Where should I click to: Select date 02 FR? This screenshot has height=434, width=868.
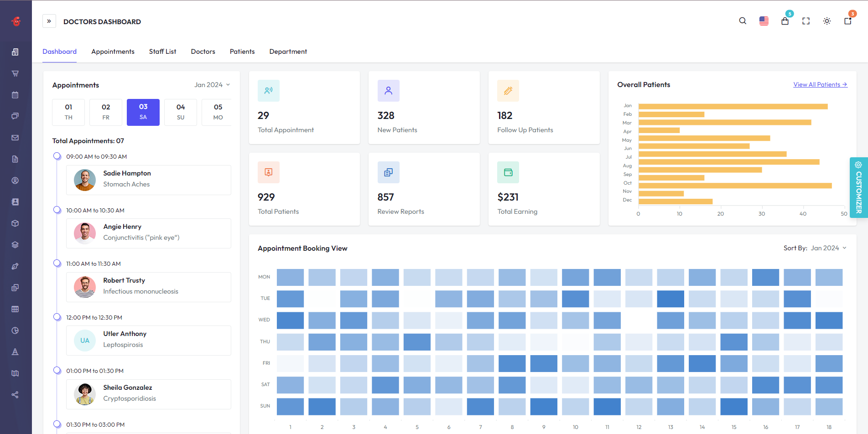pos(106,112)
